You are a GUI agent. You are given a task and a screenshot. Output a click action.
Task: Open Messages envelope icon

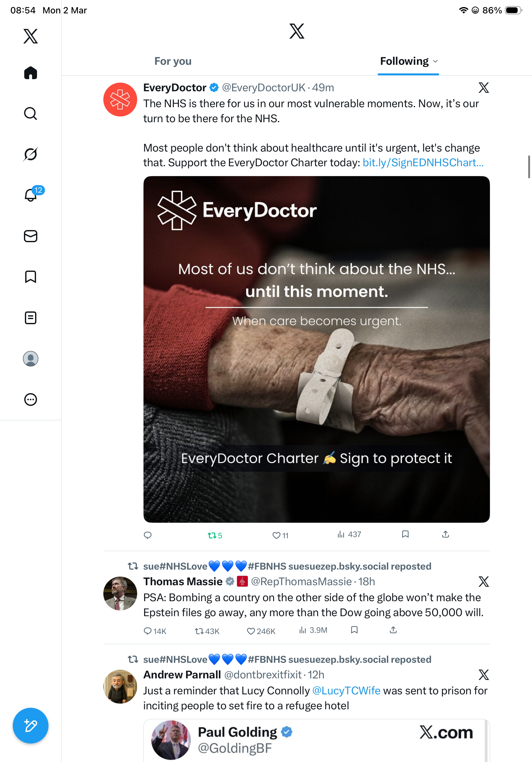click(31, 236)
